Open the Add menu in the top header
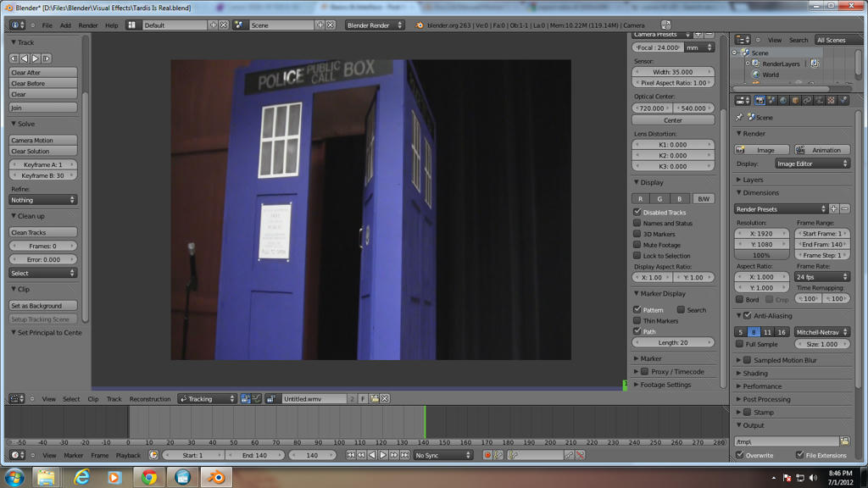 [65, 25]
